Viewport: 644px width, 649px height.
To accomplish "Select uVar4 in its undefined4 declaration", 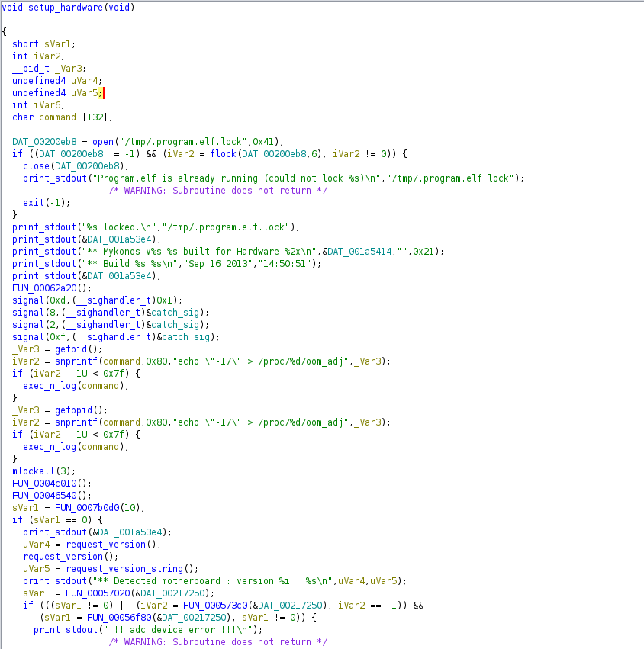I will (x=84, y=81).
